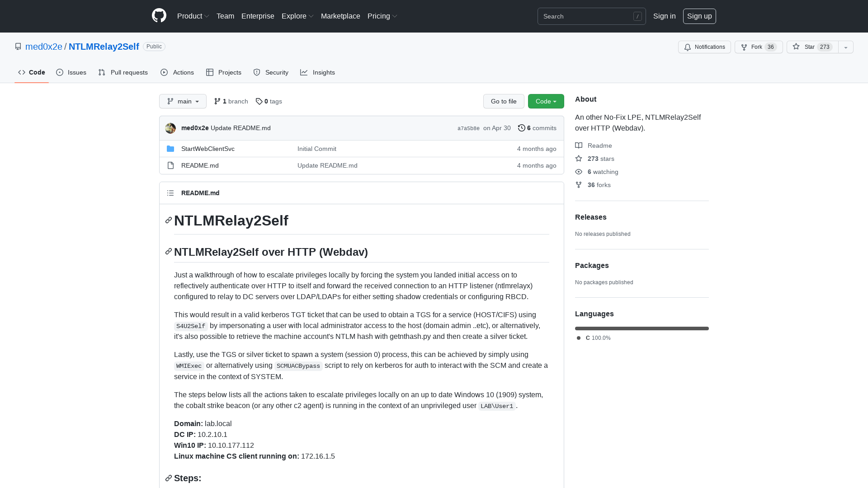Open the Actions tab

177,72
